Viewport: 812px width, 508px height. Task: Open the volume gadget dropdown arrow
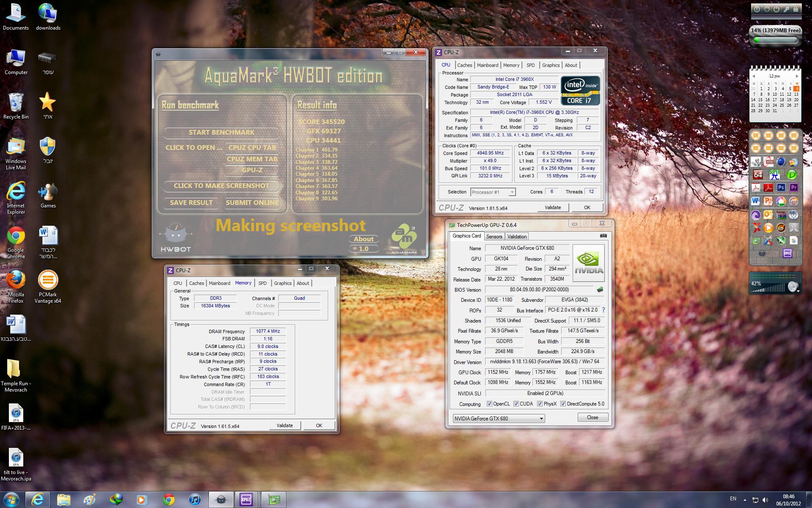(x=798, y=291)
